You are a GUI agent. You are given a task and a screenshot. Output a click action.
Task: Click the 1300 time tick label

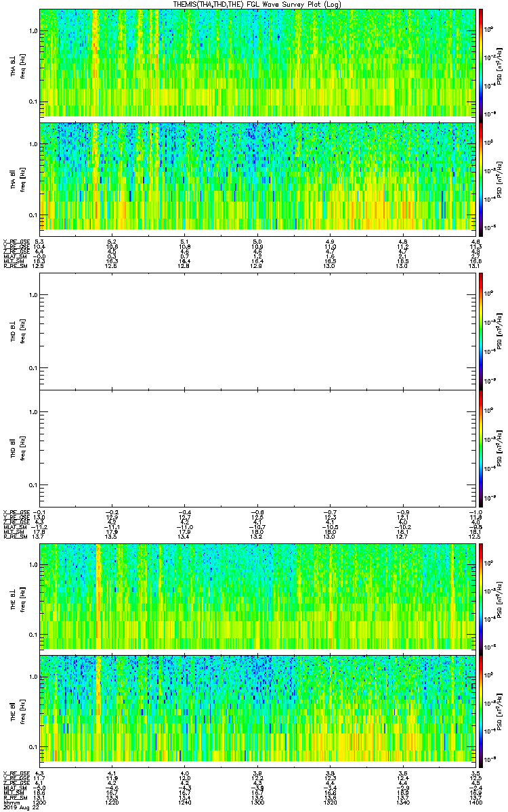(257, 801)
